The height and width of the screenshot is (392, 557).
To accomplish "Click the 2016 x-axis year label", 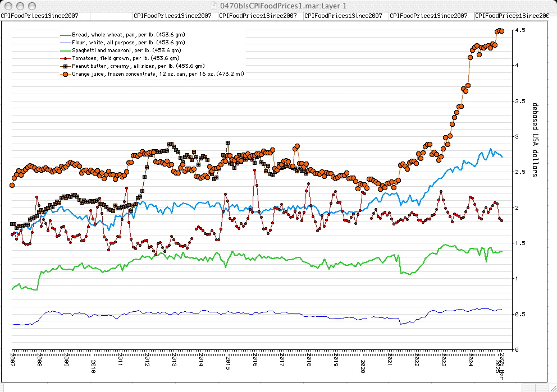I will [x=255, y=359].
